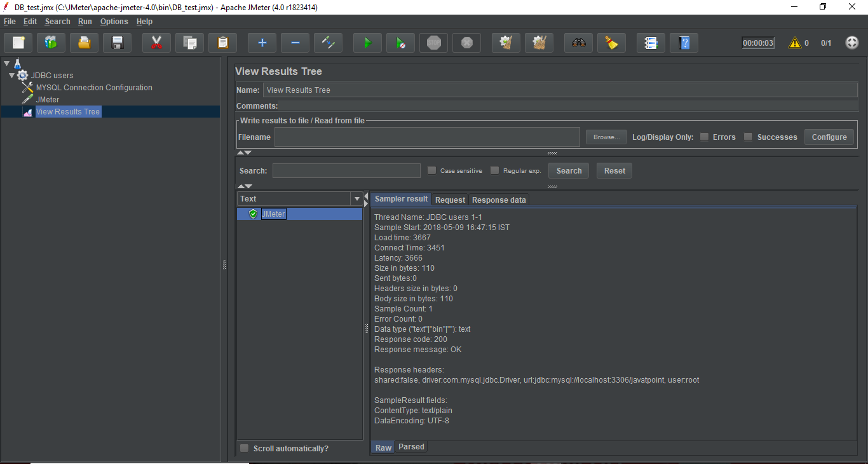Click the Comments field

click(x=569, y=106)
